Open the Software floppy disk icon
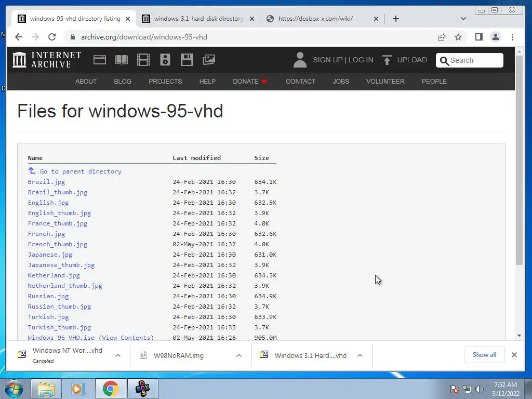The image size is (532, 399). 187,60
